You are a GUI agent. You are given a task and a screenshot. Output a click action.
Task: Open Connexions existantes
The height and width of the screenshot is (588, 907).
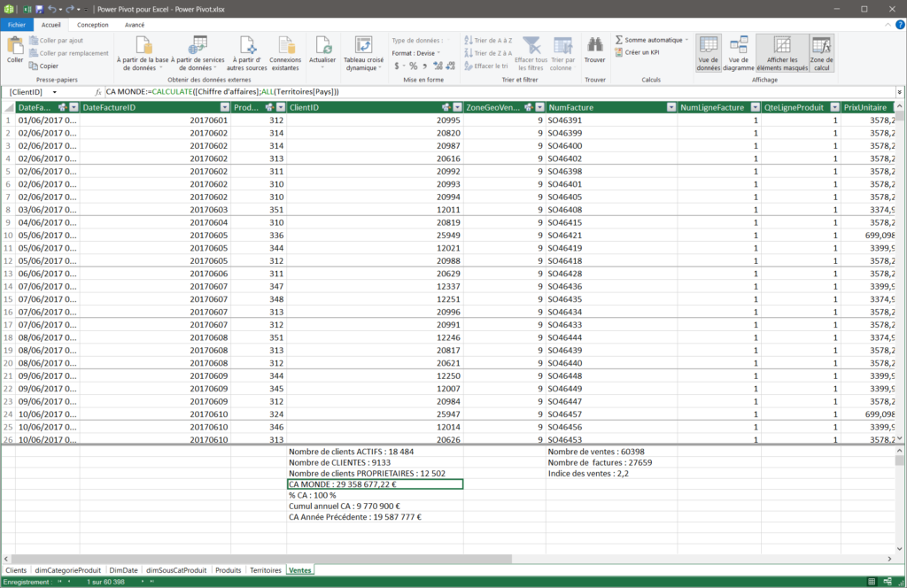pyautogui.click(x=285, y=53)
